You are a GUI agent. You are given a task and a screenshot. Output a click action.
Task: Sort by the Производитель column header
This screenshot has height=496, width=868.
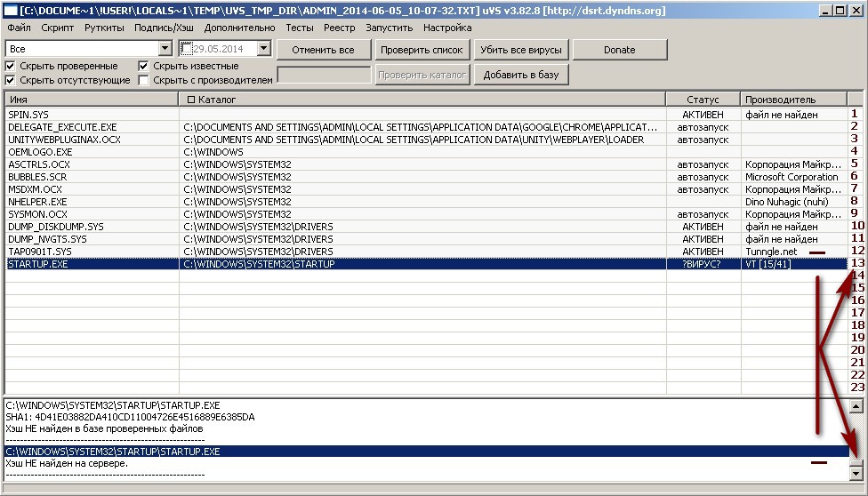click(794, 100)
